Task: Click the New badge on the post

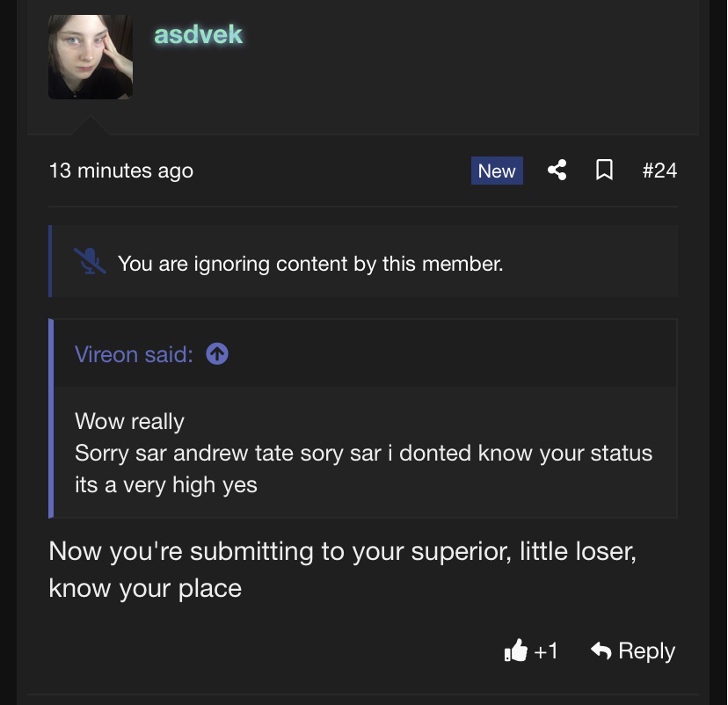Action: pyautogui.click(x=497, y=171)
